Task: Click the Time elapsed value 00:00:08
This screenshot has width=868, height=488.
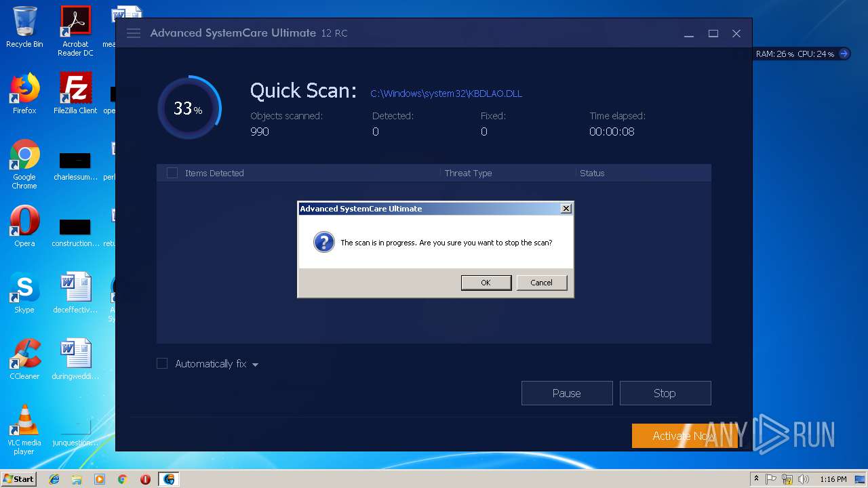Action: pyautogui.click(x=612, y=131)
